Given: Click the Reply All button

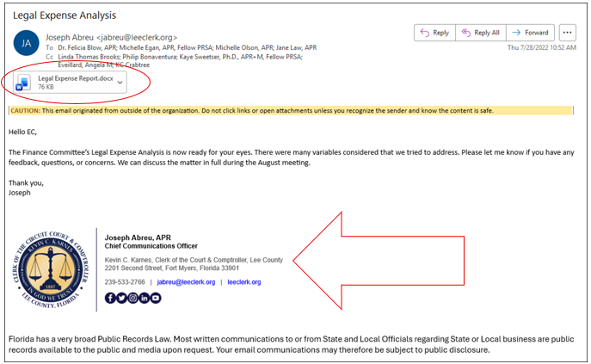Looking at the screenshot, I should click(479, 33).
